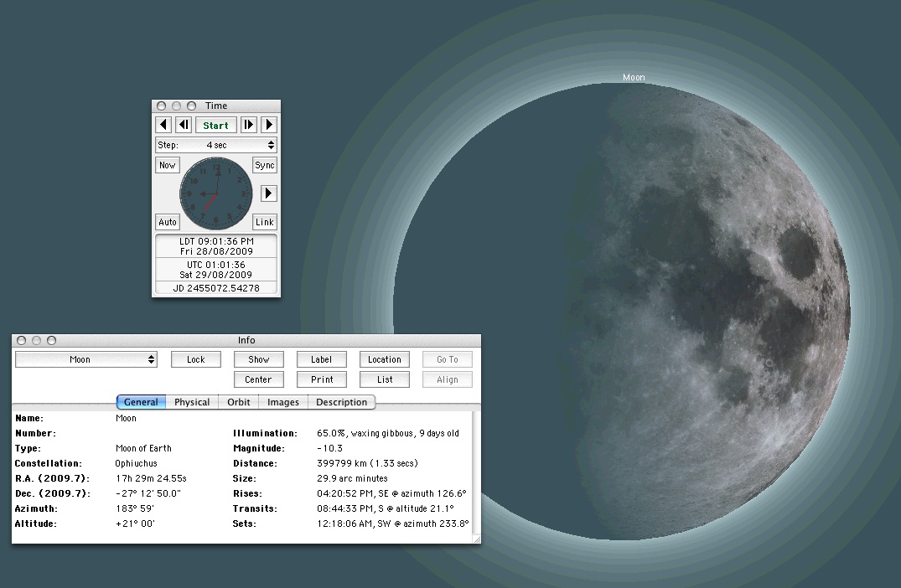901x588 pixels.
Task: Click the Sat 29/08/2009 UTC date
Action: point(216,275)
